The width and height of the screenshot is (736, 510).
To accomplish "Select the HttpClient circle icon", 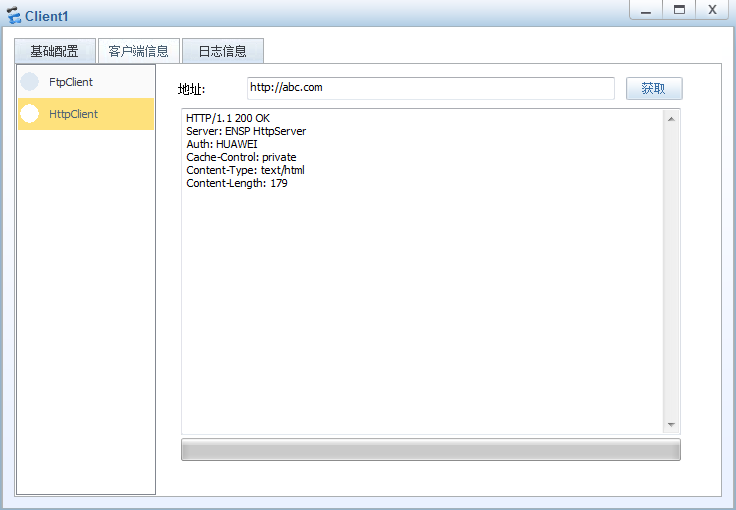I will 30,114.
